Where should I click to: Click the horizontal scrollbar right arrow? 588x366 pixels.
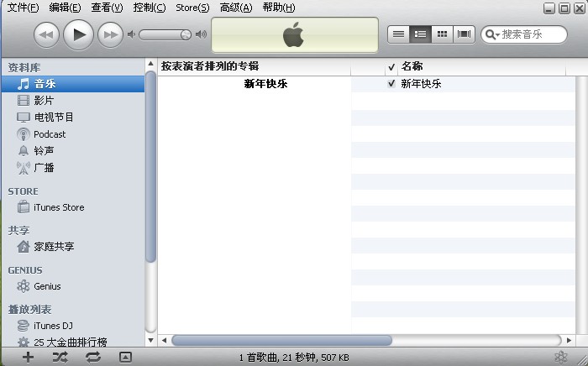pyautogui.click(x=570, y=341)
